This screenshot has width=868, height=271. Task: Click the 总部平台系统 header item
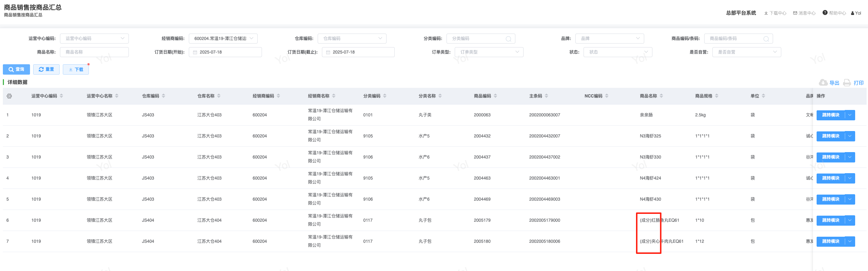click(741, 13)
